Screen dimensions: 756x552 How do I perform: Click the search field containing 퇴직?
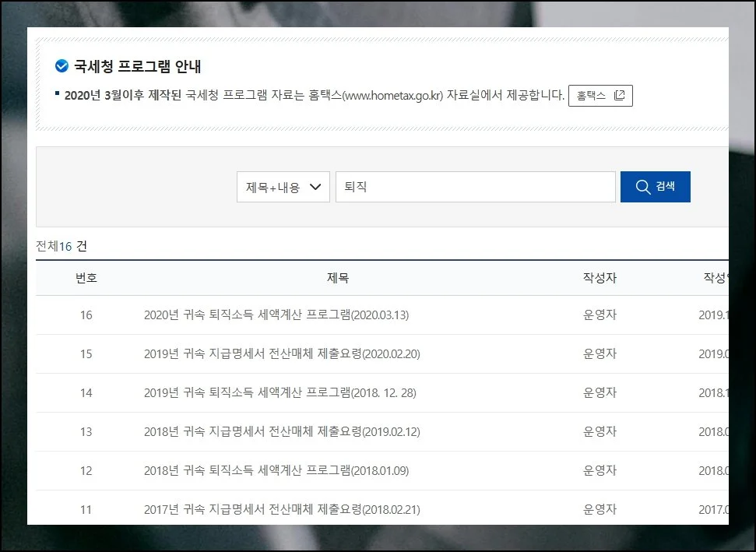pos(475,187)
